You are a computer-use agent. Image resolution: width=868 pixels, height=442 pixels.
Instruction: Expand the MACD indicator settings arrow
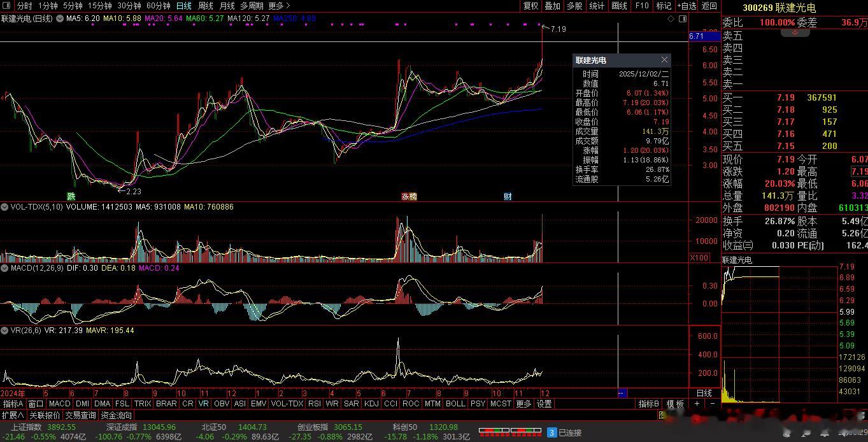(x=4, y=268)
